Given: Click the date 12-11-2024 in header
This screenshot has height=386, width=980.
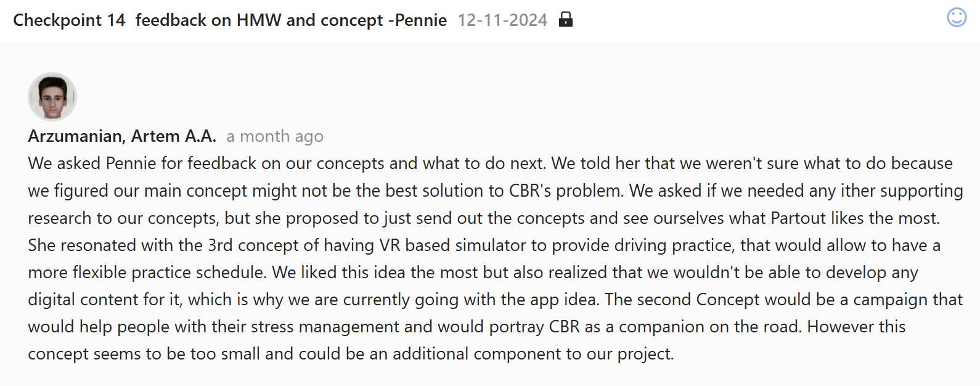Looking at the screenshot, I should (502, 20).
